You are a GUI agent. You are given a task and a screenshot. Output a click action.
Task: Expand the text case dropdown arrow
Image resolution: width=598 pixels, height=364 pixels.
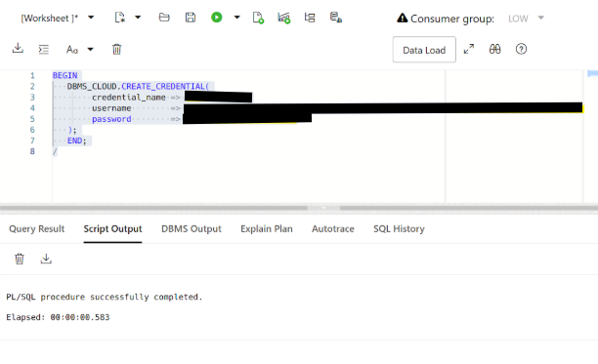[x=91, y=49]
